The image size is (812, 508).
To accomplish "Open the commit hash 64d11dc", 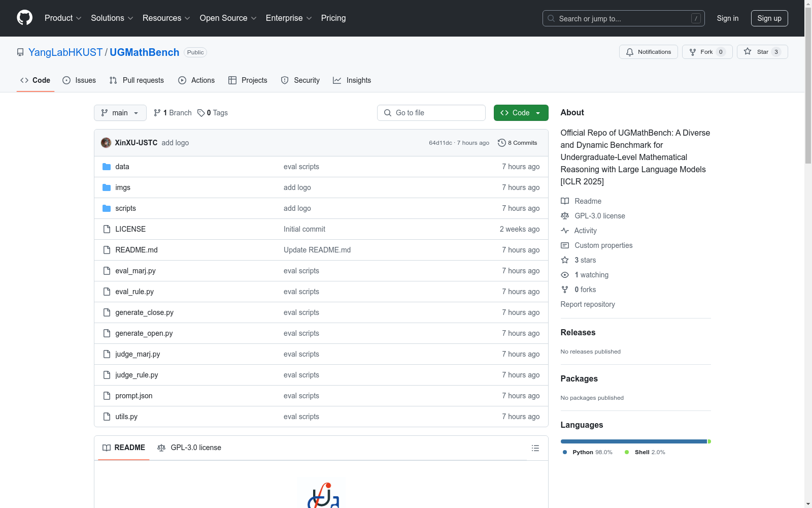I will coord(441,143).
